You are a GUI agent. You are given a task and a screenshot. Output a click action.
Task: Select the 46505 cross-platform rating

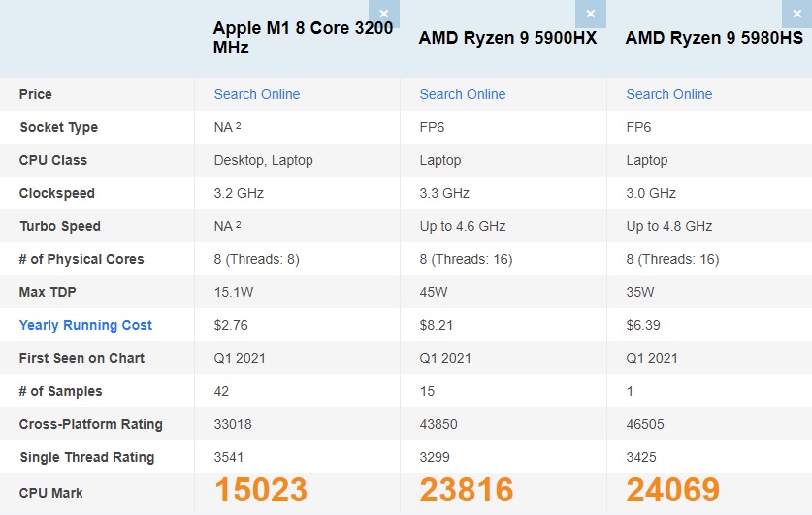click(645, 425)
